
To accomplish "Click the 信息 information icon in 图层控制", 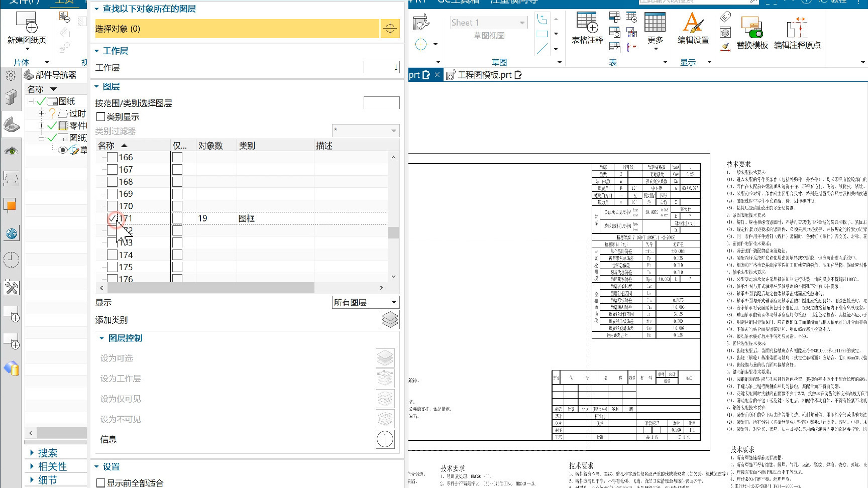I will (x=385, y=439).
